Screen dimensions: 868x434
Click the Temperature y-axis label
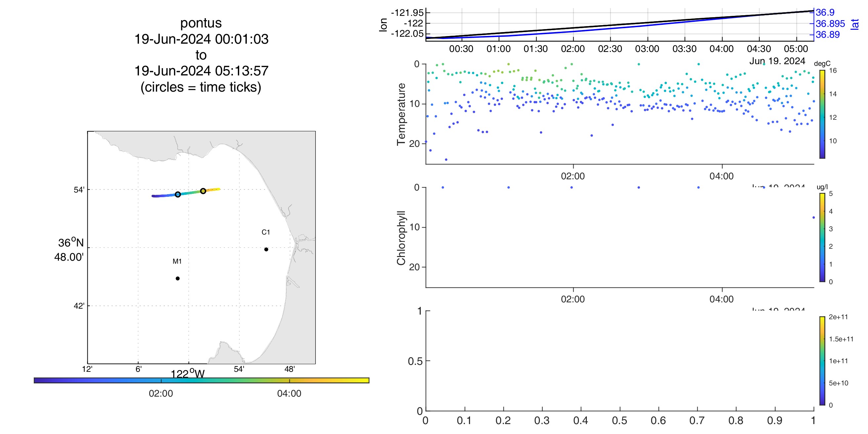click(x=401, y=114)
